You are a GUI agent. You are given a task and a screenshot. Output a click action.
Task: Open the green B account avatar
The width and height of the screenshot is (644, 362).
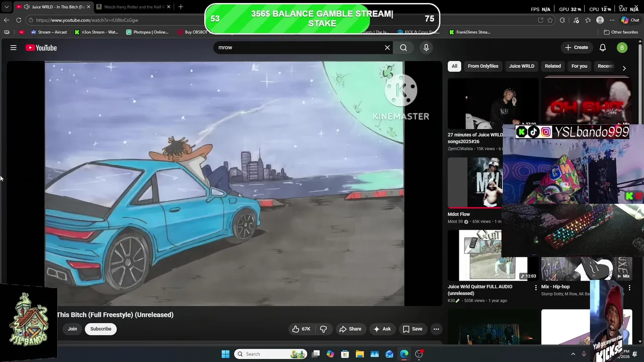point(622,48)
